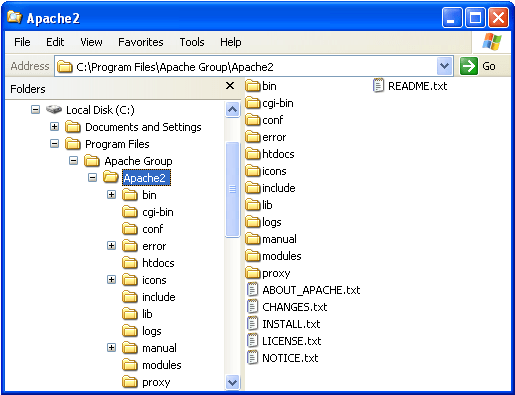Expand the bin folder in tree

pyautogui.click(x=111, y=194)
